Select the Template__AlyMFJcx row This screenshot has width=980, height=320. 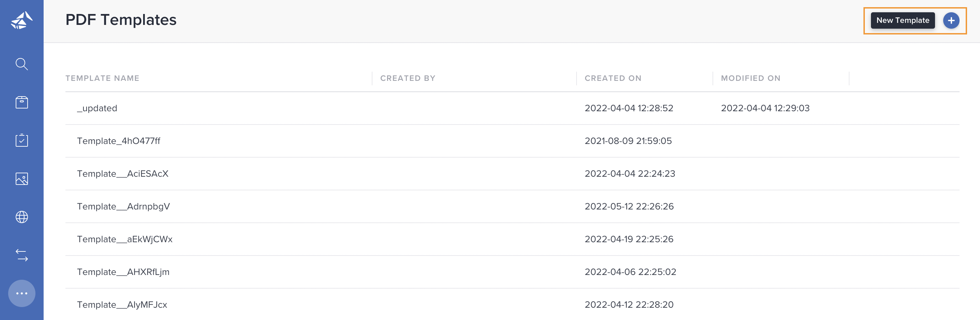[512, 304]
